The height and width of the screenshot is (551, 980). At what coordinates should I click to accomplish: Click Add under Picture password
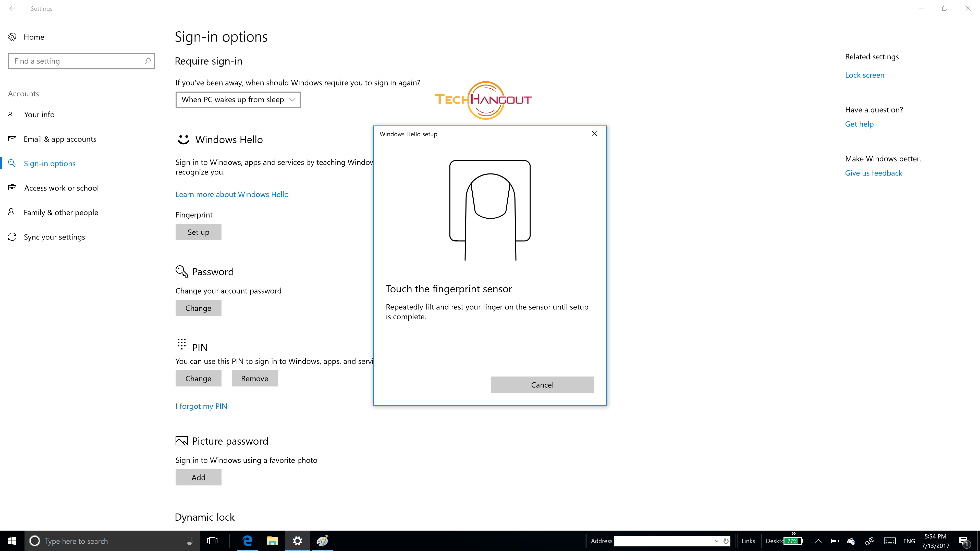(198, 477)
